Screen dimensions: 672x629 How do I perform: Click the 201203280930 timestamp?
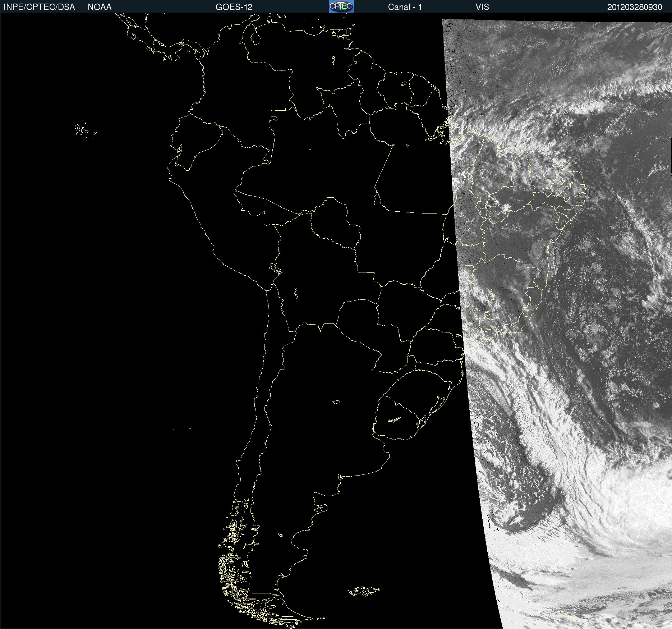tap(635, 7)
